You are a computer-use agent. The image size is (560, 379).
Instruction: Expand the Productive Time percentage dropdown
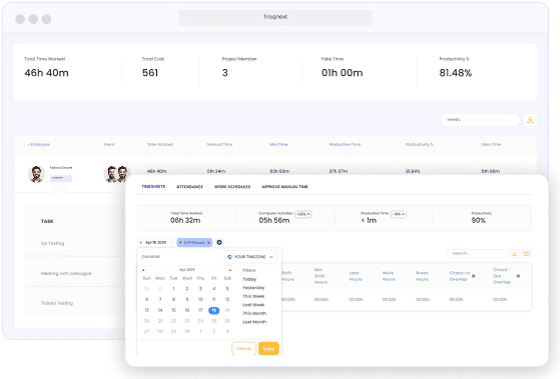click(398, 214)
